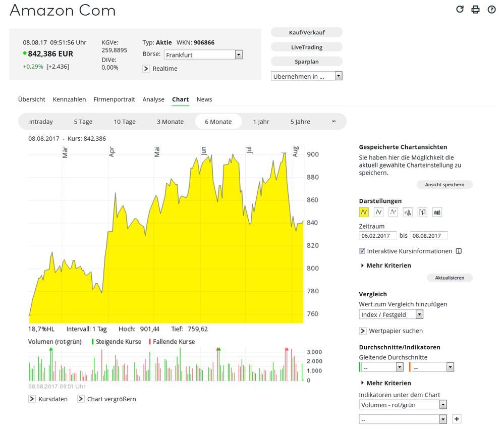504x429 pixels.
Task: Add another indicator with the plus icon
Action: tap(457, 419)
